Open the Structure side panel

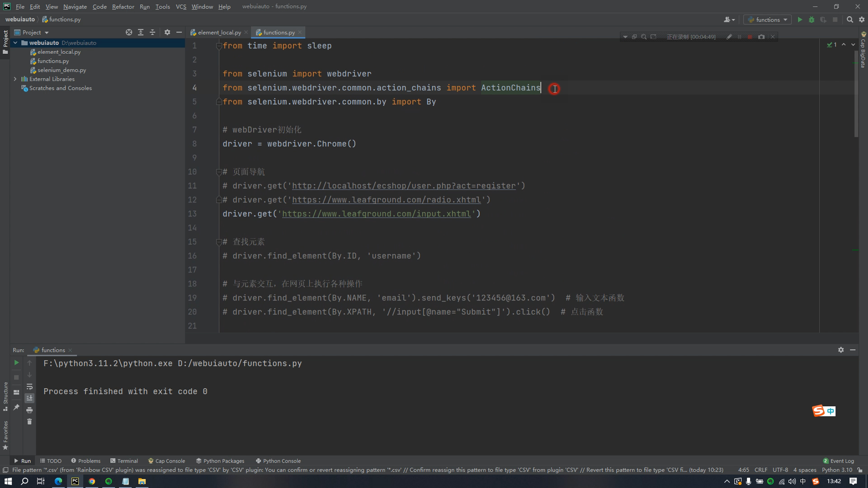(5, 396)
